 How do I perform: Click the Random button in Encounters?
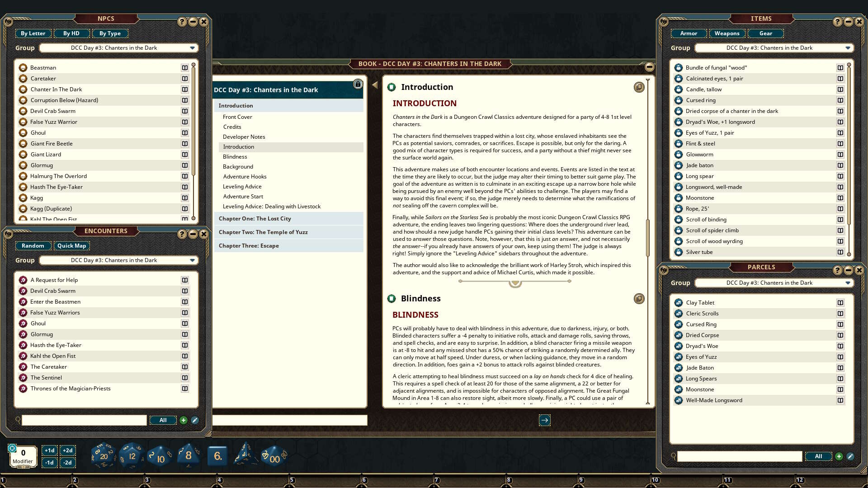[33, 245]
